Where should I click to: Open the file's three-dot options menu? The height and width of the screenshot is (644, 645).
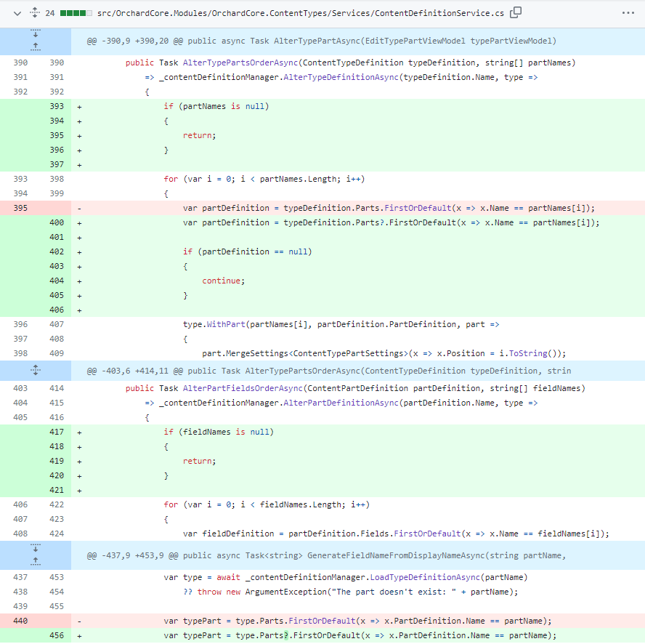click(628, 13)
